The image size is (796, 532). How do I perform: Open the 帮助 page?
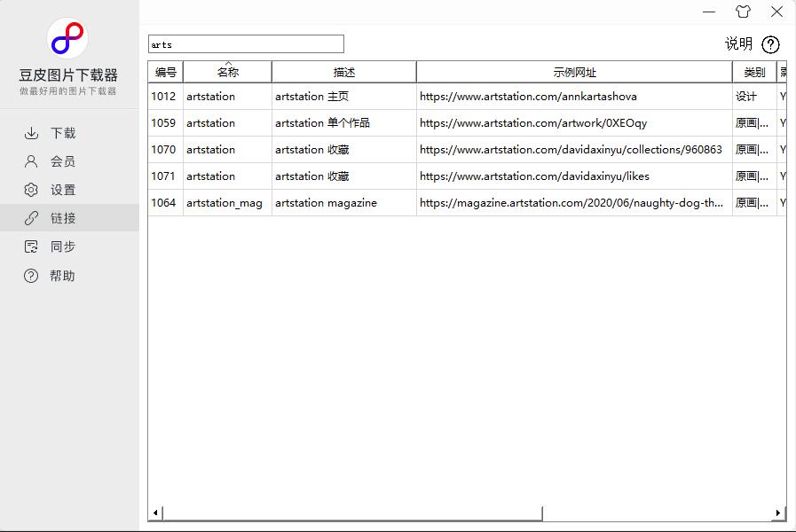(69, 276)
